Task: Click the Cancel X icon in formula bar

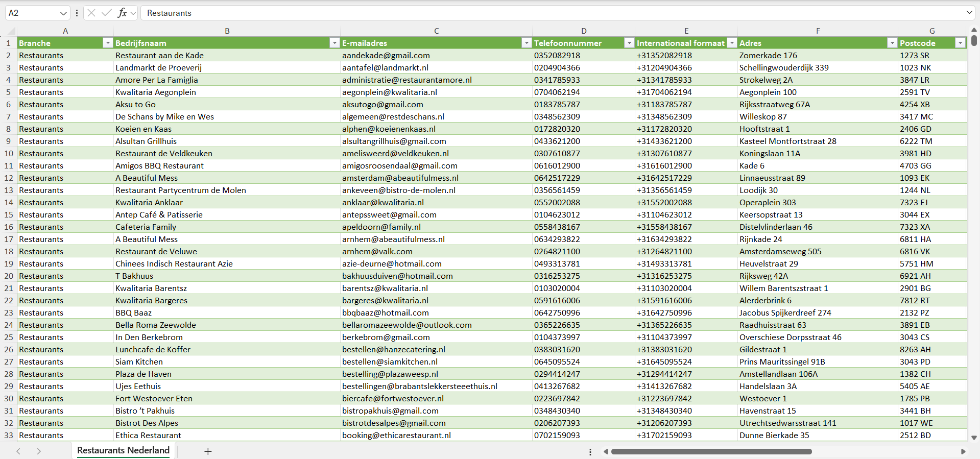Action: [91, 13]
